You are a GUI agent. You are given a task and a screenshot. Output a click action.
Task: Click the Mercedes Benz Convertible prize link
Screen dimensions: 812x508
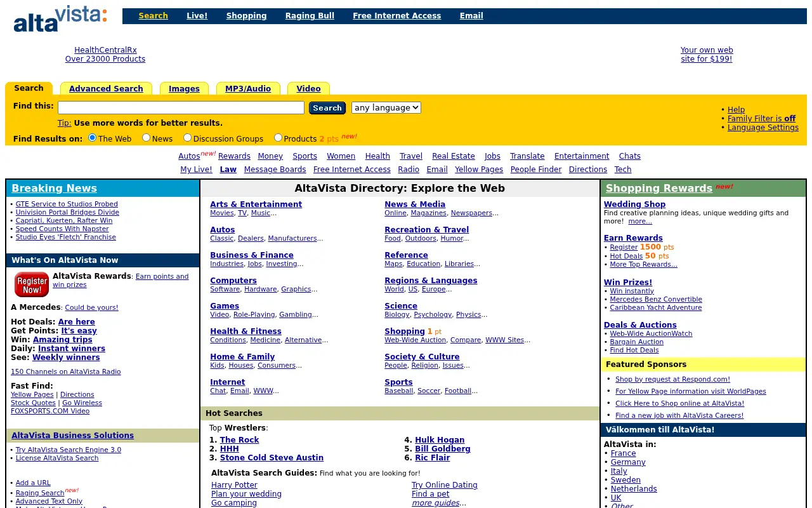(656, 299)
